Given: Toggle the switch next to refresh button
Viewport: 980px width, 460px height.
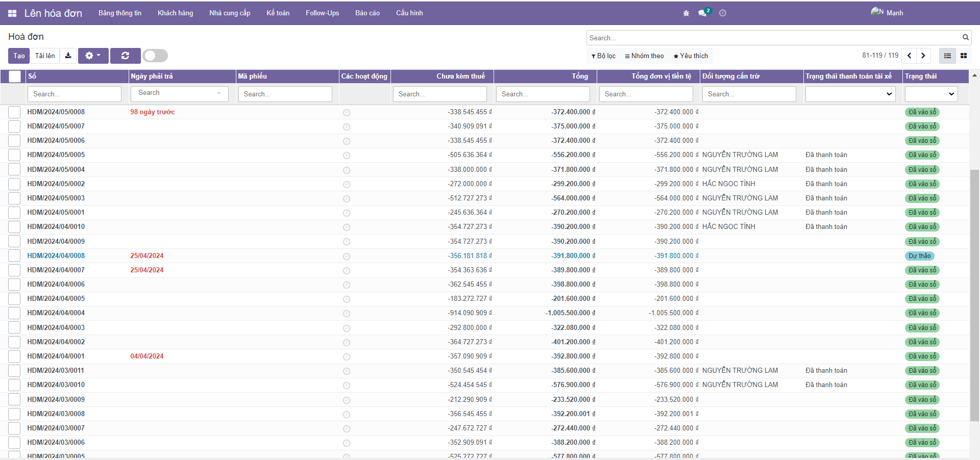Looking at the screenshot, I should 155,56.
